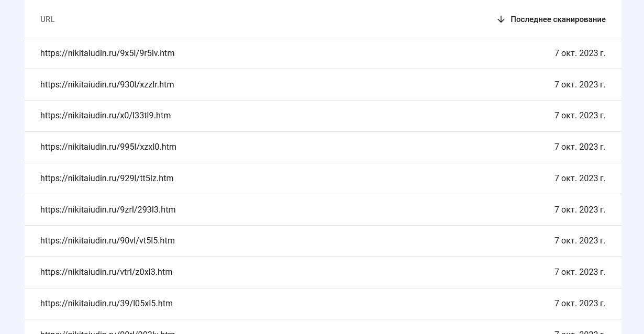Select the date in the vtrl/z0xl3.htm row
This screenshot has width=644, height=334.
(580, 272)
